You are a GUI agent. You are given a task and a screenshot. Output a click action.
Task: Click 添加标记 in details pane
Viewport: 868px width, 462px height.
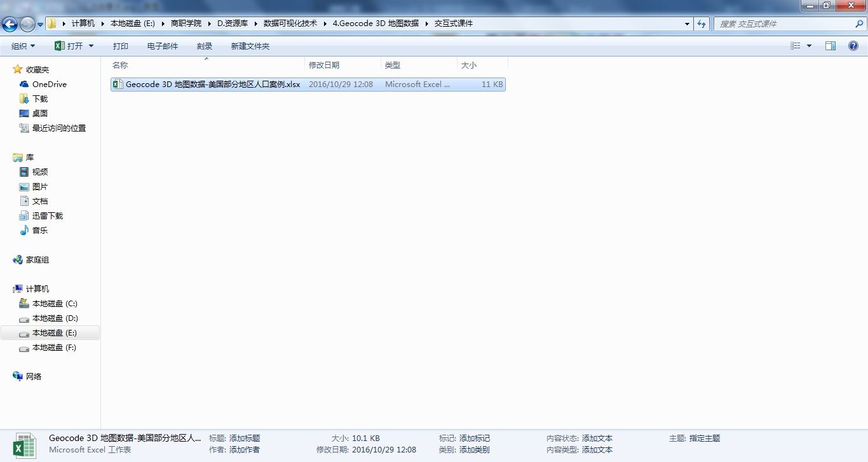(475, 438)
